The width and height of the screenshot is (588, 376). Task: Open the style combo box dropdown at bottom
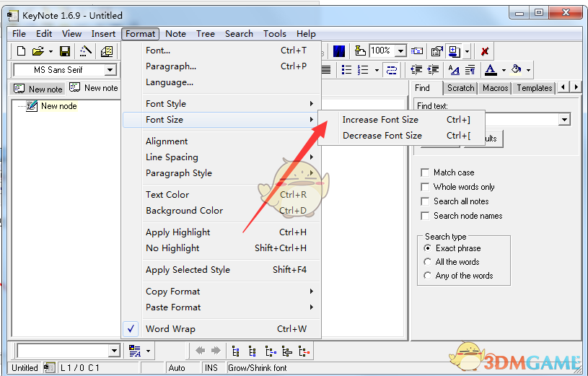pyautogui.click(x=114, y=351)
